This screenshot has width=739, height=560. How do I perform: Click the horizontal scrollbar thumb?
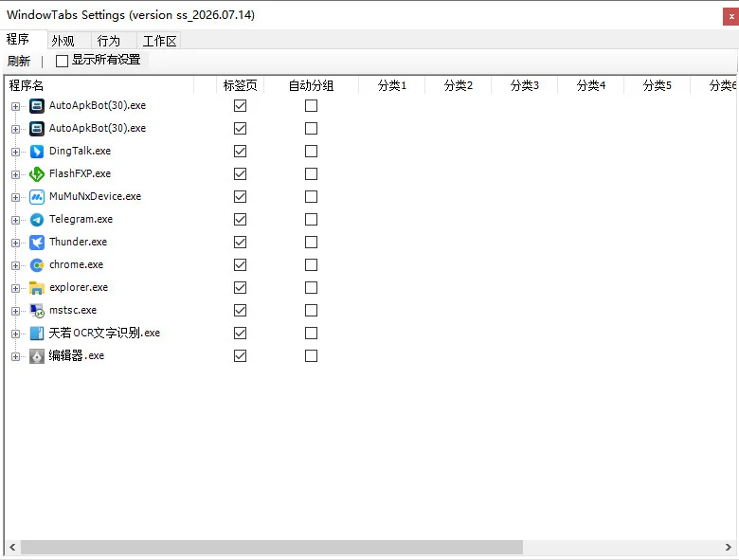click(x=272, y=548)
